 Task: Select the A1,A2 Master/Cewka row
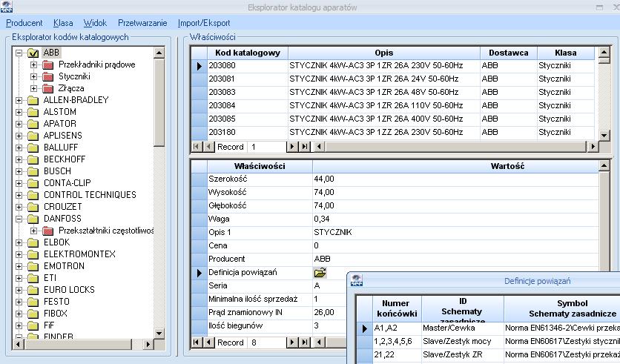[x=488, y=328]
